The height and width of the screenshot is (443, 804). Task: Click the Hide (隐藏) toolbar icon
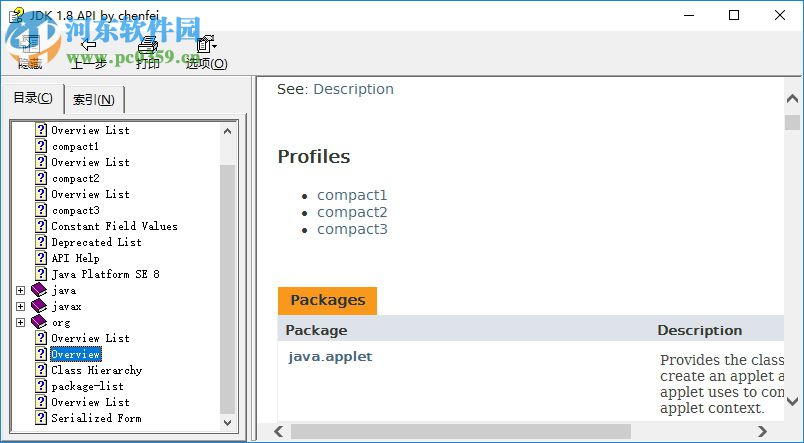point(30,46)
